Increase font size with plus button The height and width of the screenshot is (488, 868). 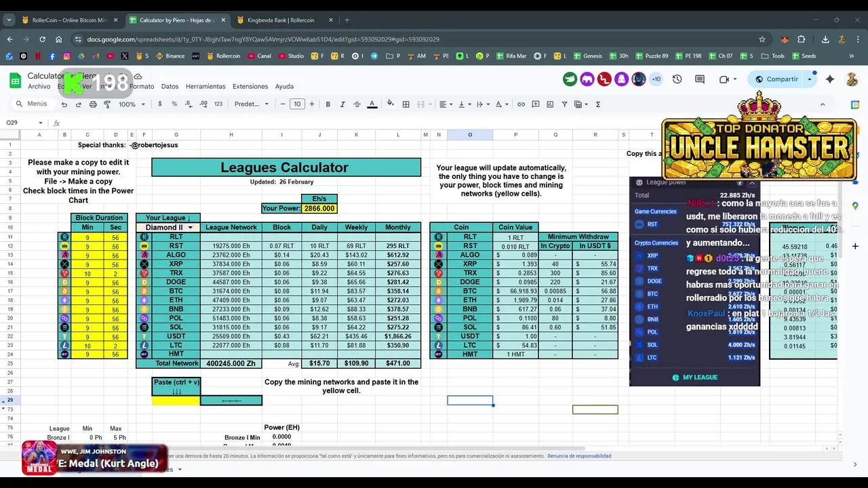coord(312,104)
